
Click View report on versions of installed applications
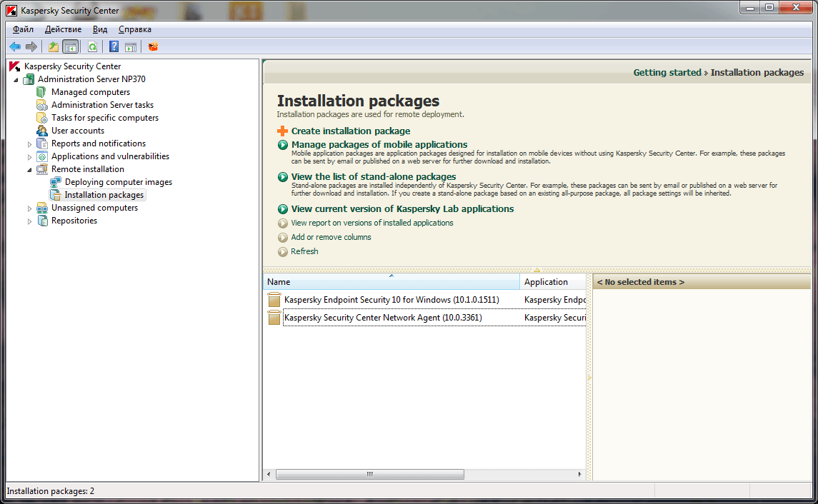(x=372, y=223)
